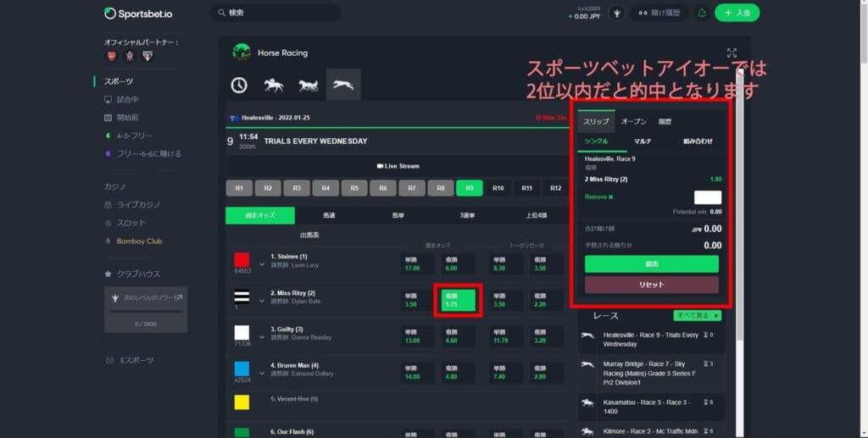Click the green 入金 deposit button
The width and height of the screenshot is (868, 438).
tap(737, 13)
